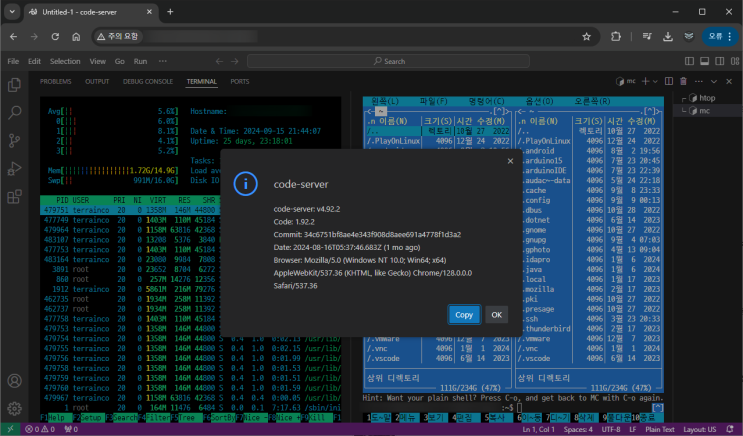Bookmark this page with the star icon
This screenshot has height=436, width=743.
coord(586,36)
